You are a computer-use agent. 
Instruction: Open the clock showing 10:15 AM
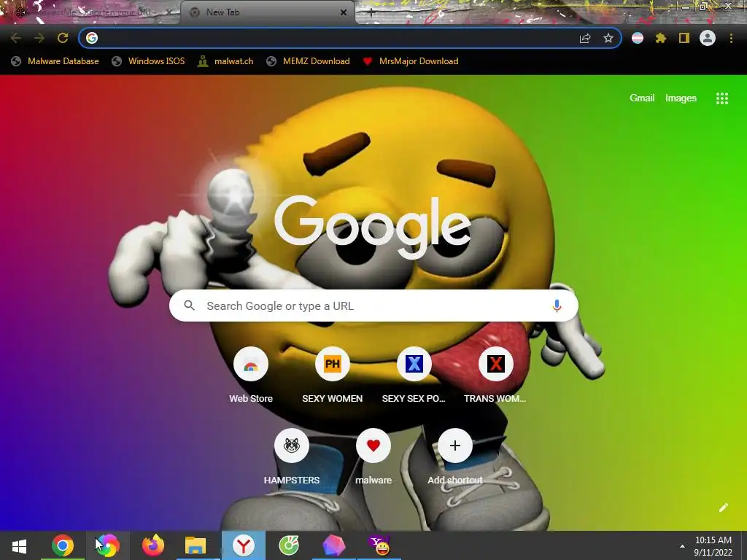tap(713, 546)
